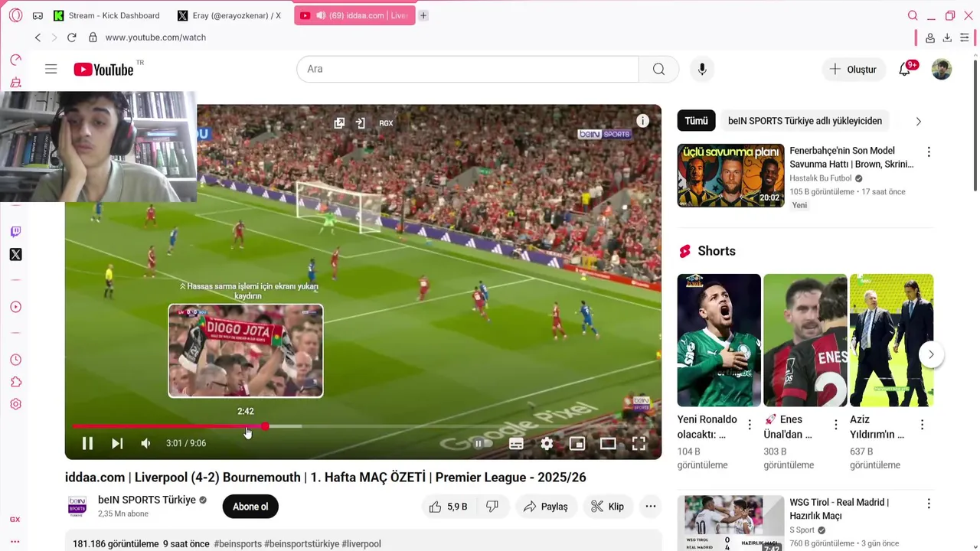This screenshot has width=980, height=551.
Task: Show next Shorts with the right arrow
Action: [931, 354]
